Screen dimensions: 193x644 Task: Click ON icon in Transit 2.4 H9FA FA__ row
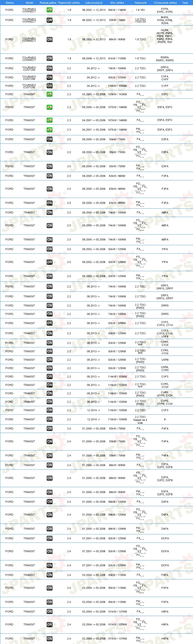coord(49,612)
